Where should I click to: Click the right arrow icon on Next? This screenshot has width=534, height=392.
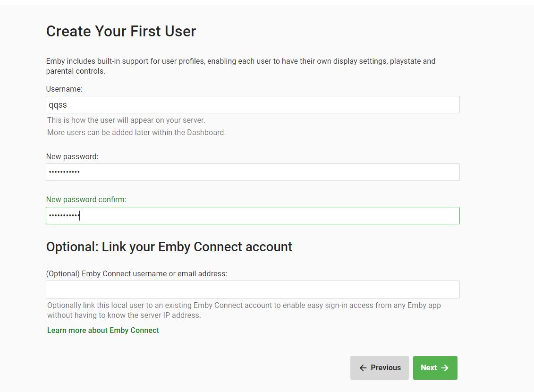coord(445,368)
